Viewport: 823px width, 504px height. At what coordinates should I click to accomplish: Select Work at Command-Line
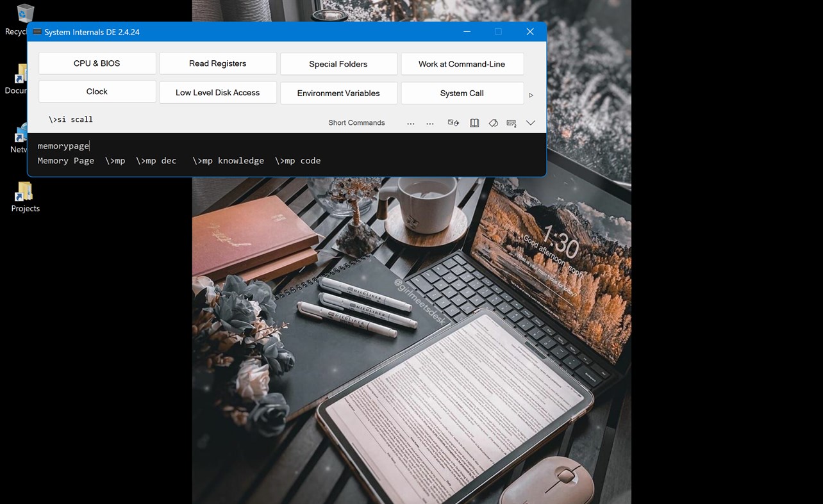[x=462, y=64]
